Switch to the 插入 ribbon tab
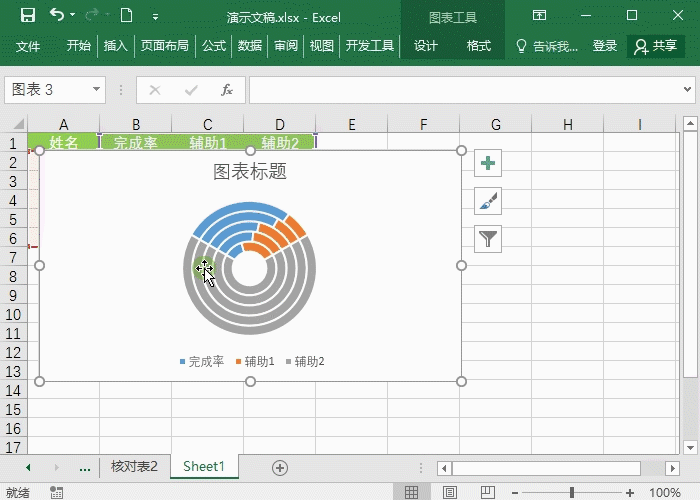Screen dimensions: 700x500 click(x=116, y=46)
